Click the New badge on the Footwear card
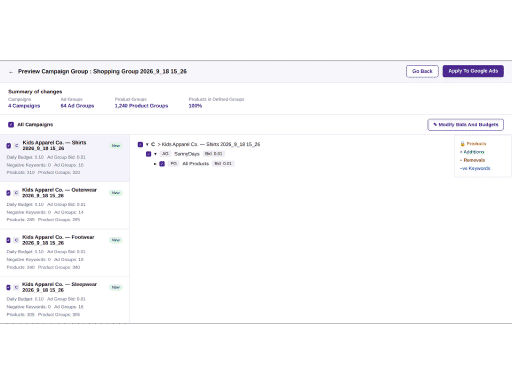512x384 pixels. (116, 240)
